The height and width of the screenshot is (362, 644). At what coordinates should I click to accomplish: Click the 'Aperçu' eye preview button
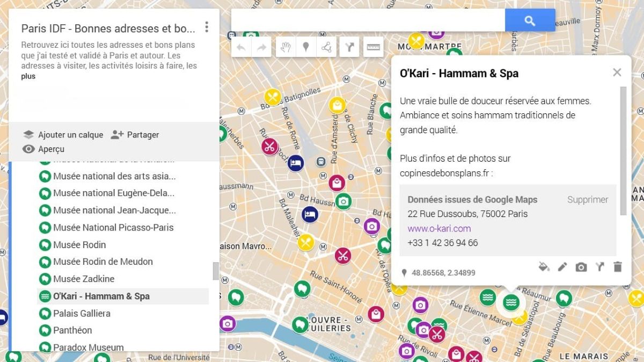coord(43,149)
